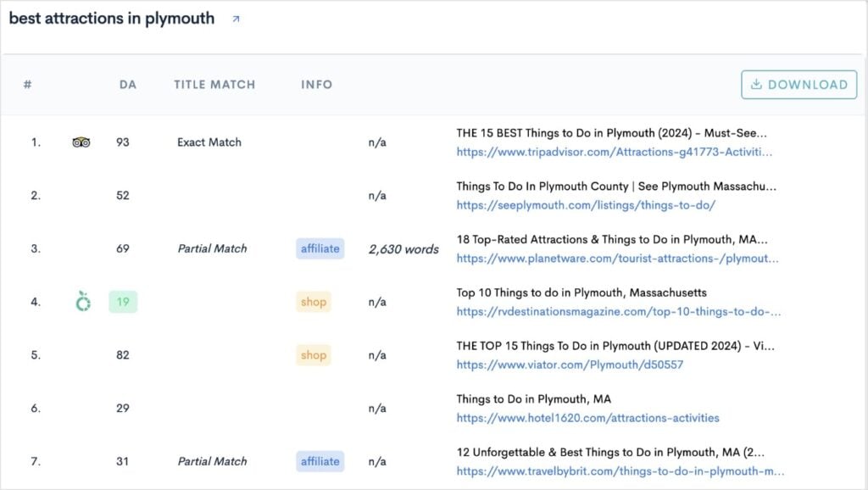Click the Exact Match label on result 1
This screenshot has height=490, width=868.
(x=209, y=142)
